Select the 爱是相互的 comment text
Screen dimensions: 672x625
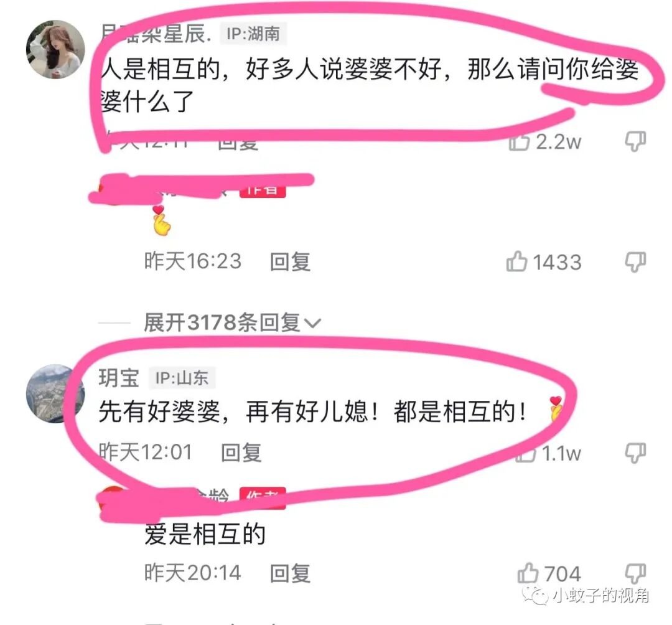coord(205,533)
